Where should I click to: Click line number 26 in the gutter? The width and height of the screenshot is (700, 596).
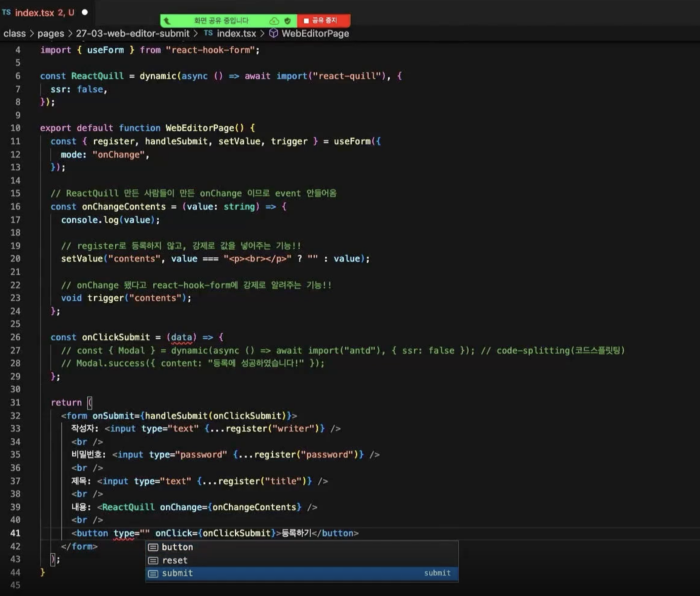pos(15,337)
